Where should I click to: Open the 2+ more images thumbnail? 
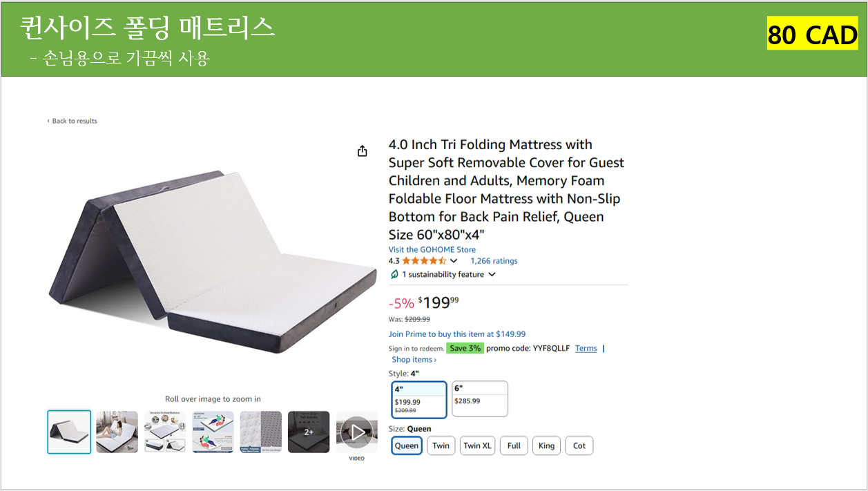[309, 432]
